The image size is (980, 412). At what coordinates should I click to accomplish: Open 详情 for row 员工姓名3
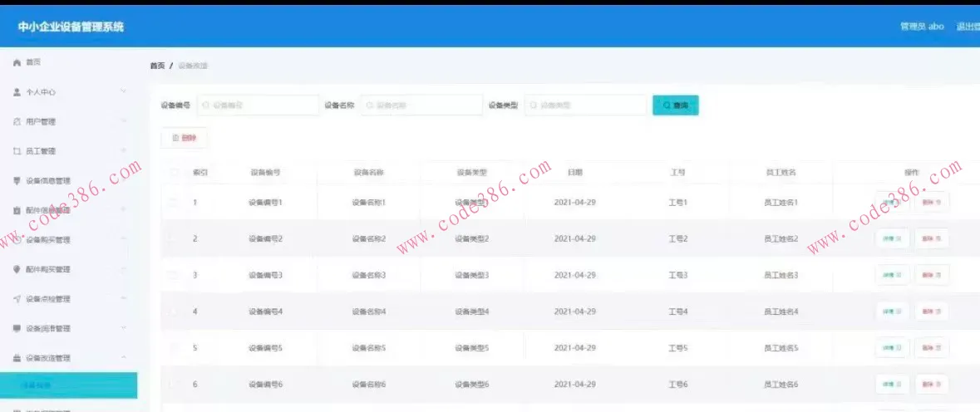(892, 275)
